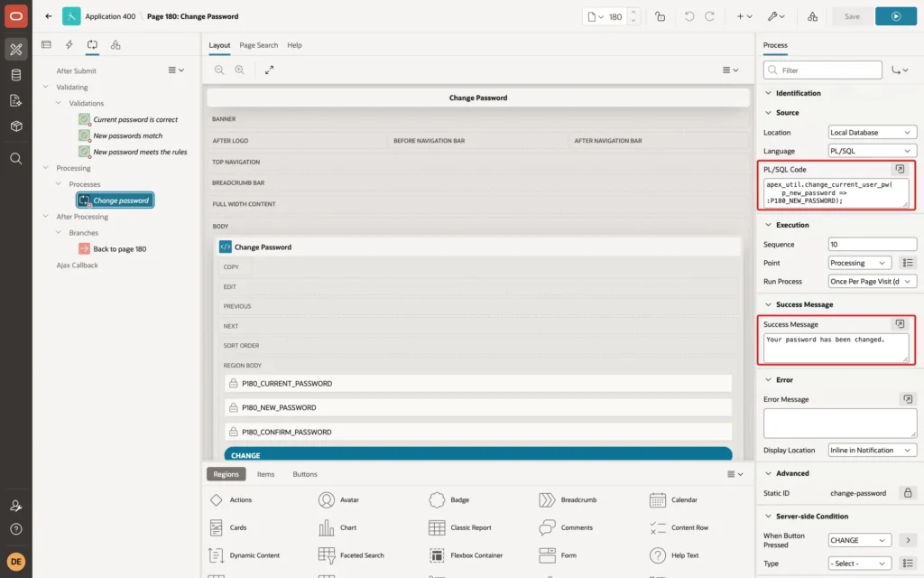Click the sidebar search magnifier icon
The image size is (924, 578).
(x=16, y=159)
